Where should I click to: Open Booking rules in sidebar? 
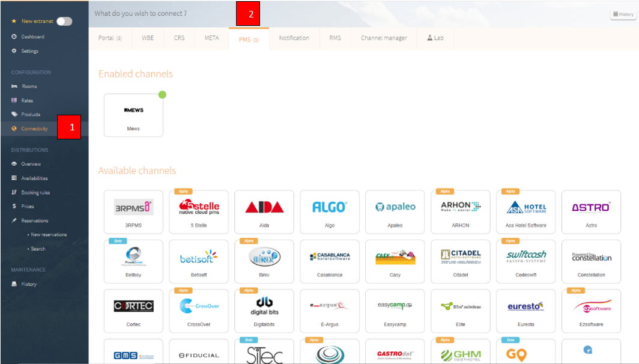[x=35, y=193]
